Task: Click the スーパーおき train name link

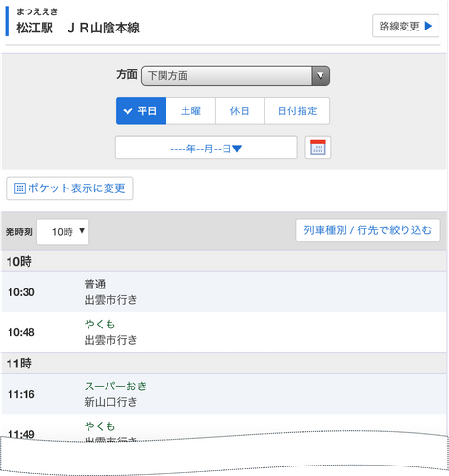Action: tap(115, 387)
